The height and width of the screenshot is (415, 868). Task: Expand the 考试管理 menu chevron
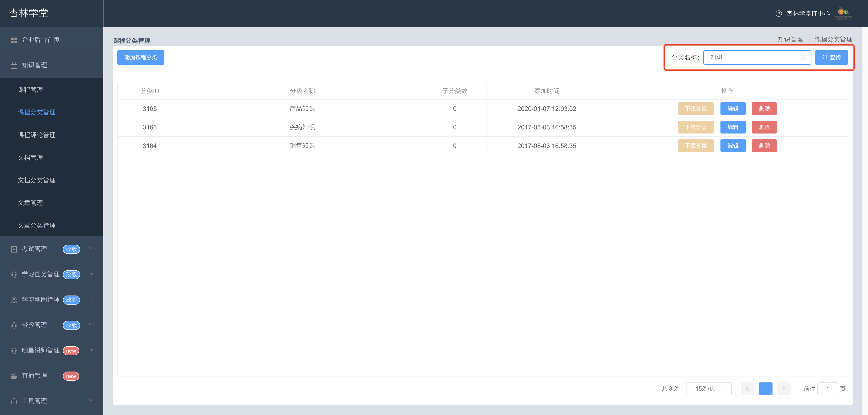coord(91,249)
